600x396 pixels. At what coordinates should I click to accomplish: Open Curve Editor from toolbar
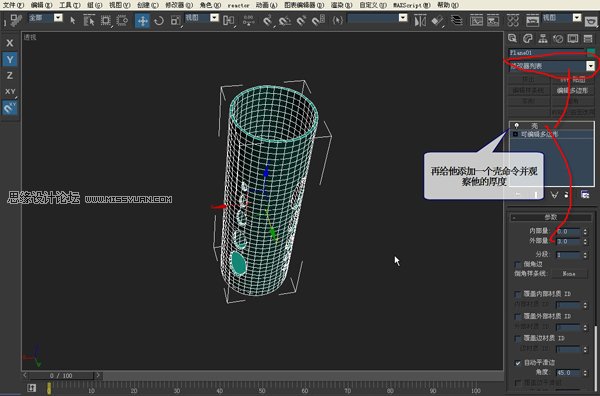click(x=476, y=20)
